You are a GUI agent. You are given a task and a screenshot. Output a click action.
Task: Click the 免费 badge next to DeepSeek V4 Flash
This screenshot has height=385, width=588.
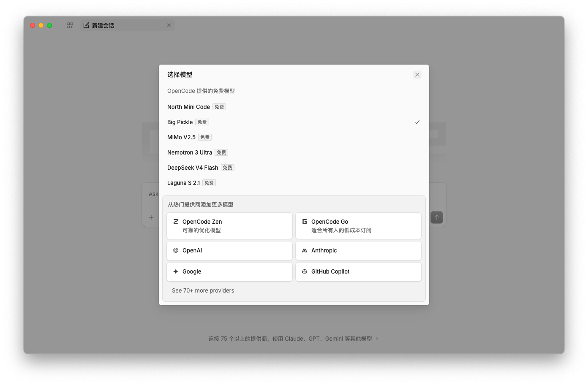228,168
